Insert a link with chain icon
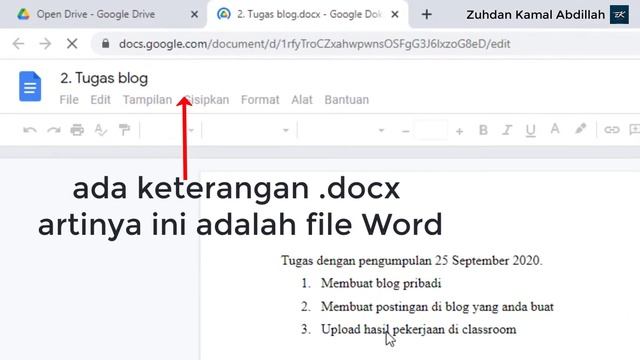Screen dimensions: 640x360 click(x=611, y=130)
